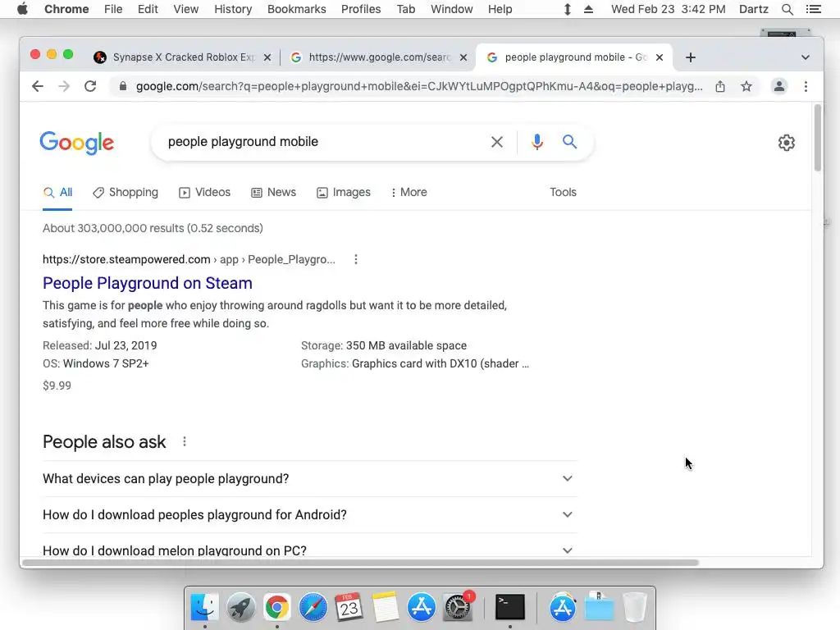
Task: Open Finder from the Dock
Action: tap(204, 608)
